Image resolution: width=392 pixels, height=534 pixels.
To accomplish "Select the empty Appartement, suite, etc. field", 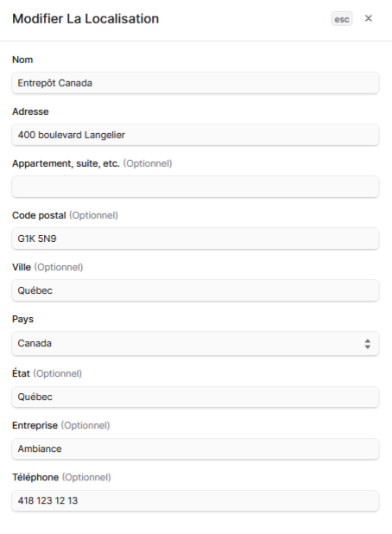I will 195,187.
